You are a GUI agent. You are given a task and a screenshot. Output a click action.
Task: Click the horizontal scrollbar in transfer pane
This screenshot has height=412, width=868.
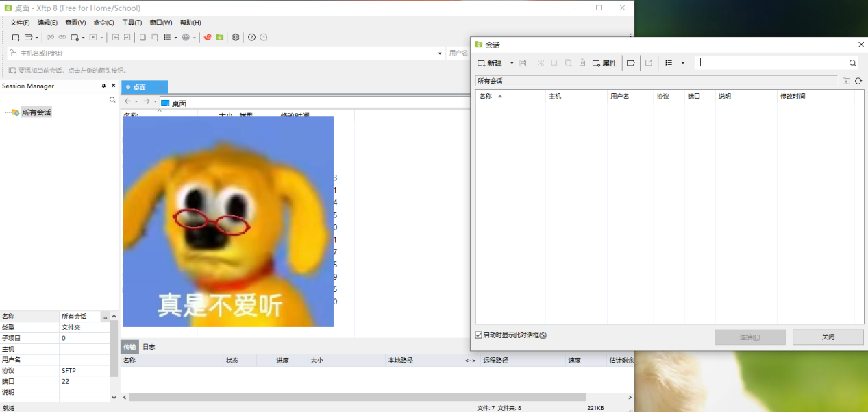357,397
